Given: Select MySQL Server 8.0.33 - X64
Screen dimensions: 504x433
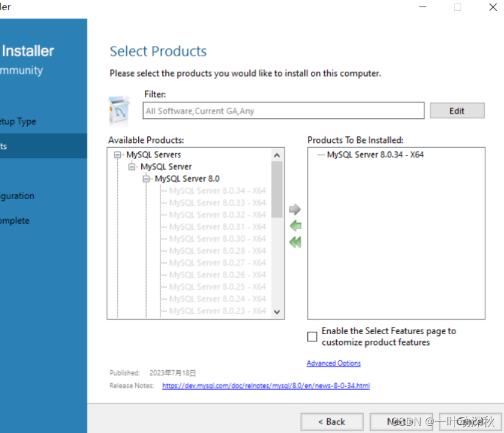Looking at the screenshot, I should pyautogui.click(x=217, y=203).
